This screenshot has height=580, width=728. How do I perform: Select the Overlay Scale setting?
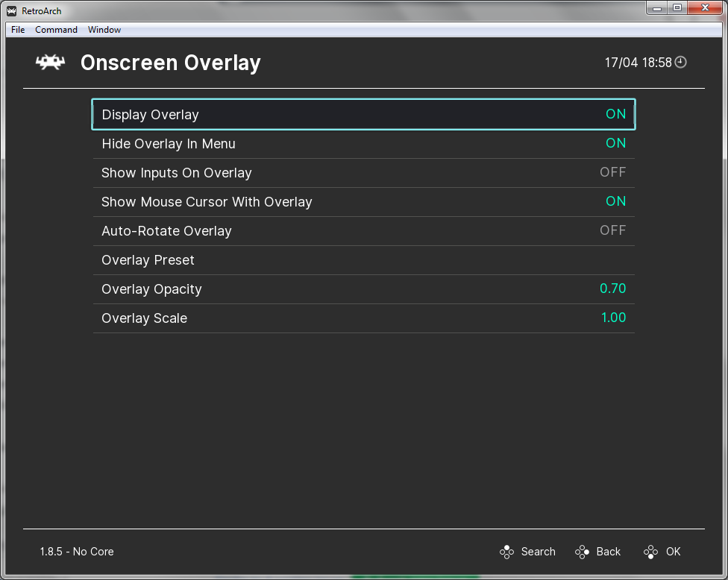pos(363,318)
